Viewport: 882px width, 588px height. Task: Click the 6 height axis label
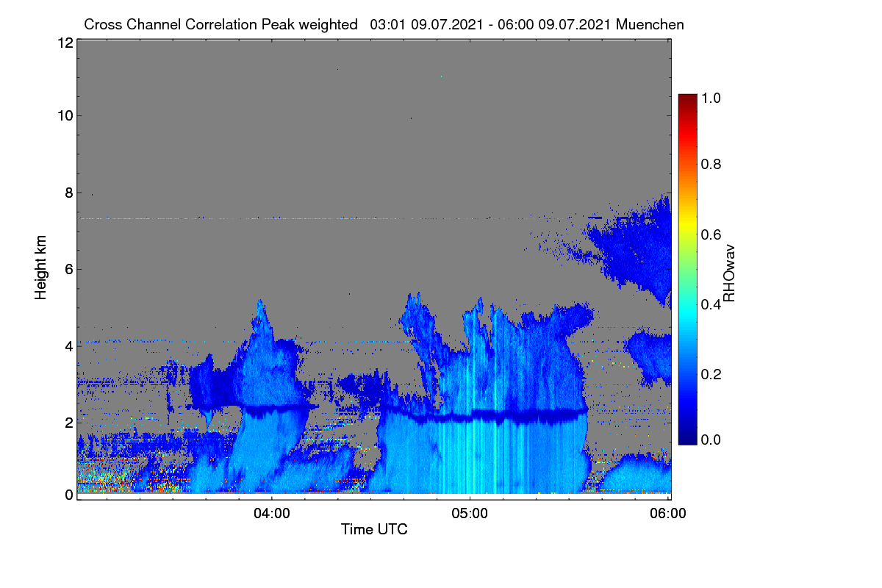click(69, 269)
